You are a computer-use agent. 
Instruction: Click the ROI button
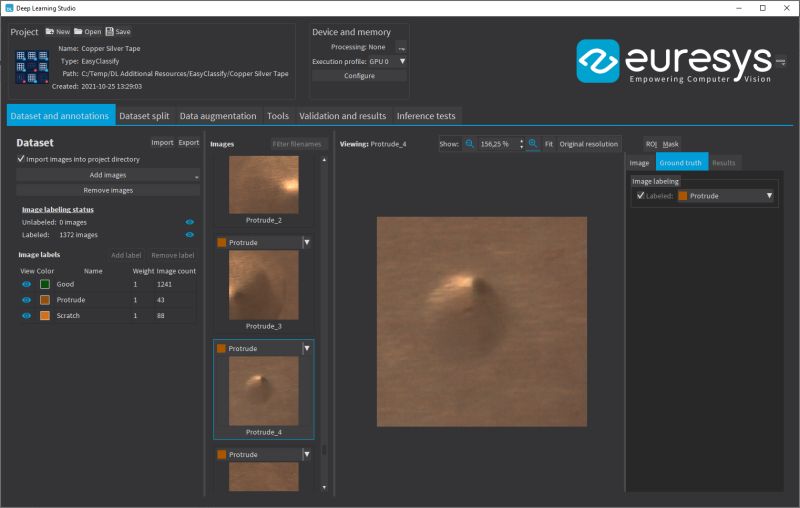click(651, 144)
